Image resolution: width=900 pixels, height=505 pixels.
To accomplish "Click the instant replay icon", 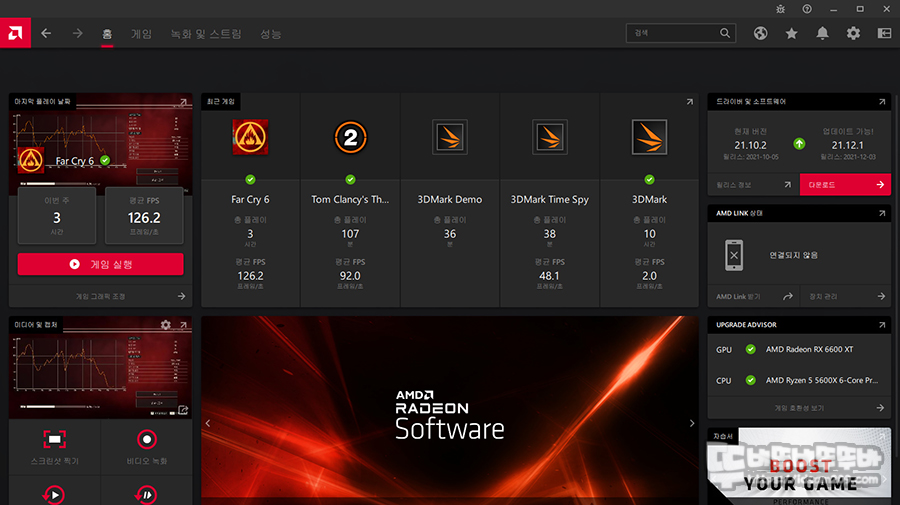I will click(54, 495).
